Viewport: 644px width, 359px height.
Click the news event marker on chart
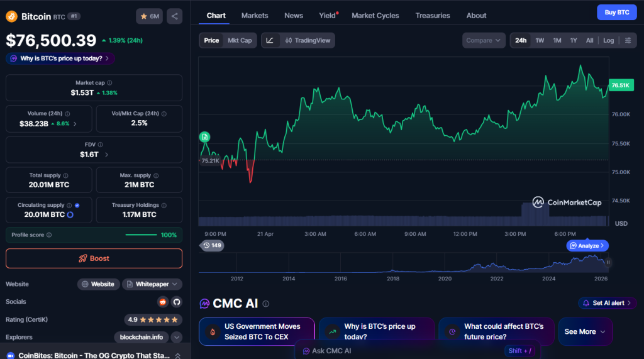click(204, 137)
